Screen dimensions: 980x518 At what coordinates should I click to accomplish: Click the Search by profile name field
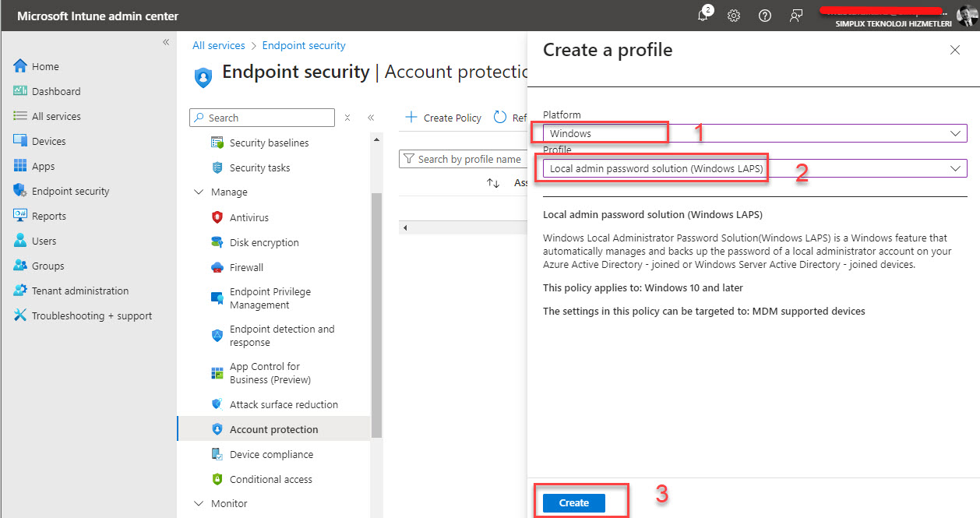click(469, 159)
